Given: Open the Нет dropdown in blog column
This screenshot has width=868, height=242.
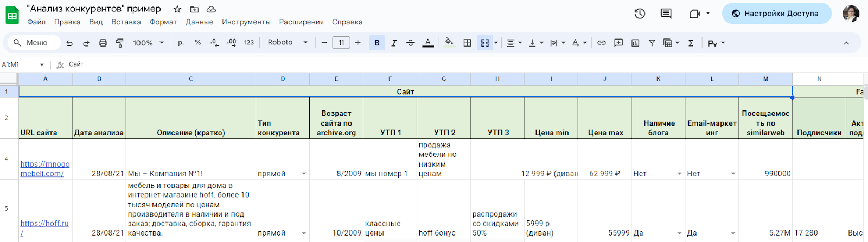Looking at the screenshot, I should click(x=679, y=174).
